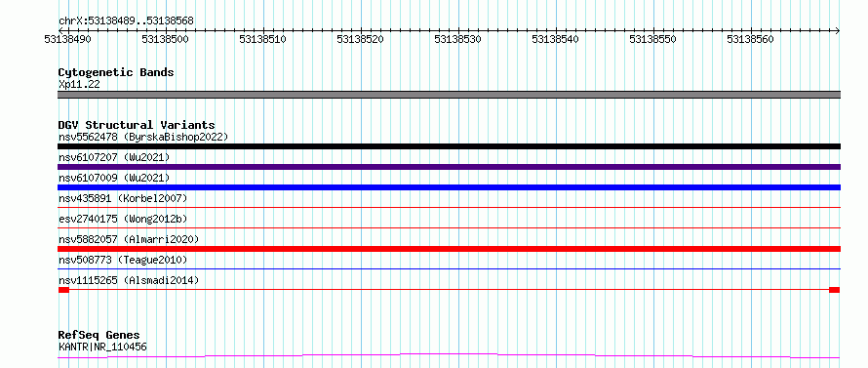This screenshot has height=368, width=868.
Task: Click the chrX:53138489..53138568 region label
Action: [x=126, y=21]
